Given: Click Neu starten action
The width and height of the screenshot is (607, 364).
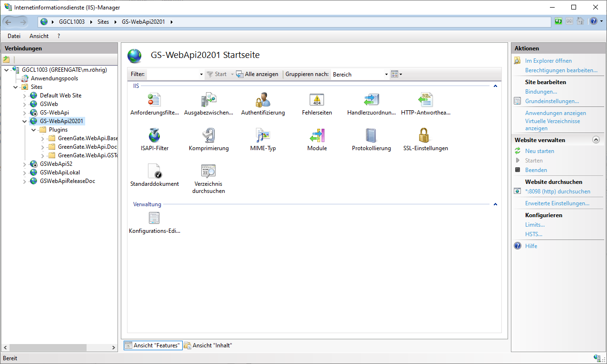Looking at the screenshot, I should click(x=539, y=151).
